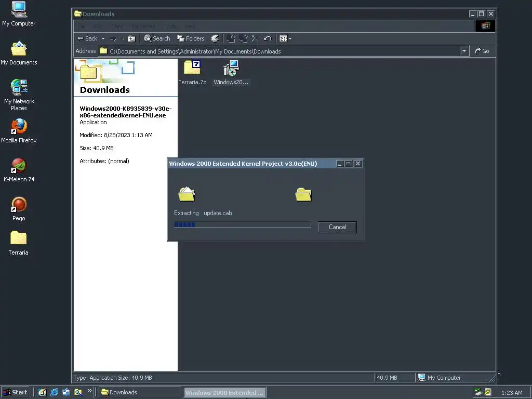Expand the Forward history dropdown arrow

pyautogui.click(x=123, y=38)
